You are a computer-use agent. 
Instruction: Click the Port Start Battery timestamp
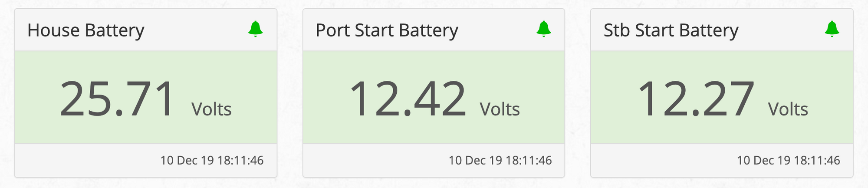click(x=500, y=160)
